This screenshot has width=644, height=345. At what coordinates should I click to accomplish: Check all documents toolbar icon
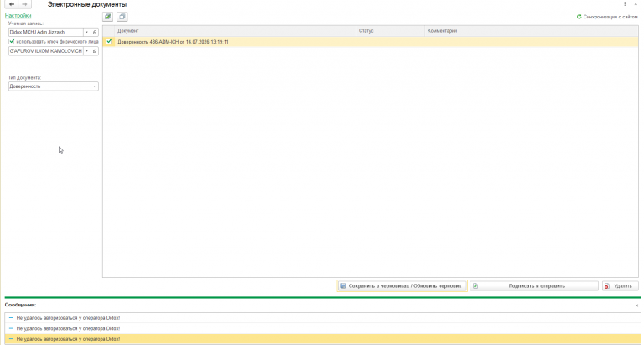(x=107, y=17)
